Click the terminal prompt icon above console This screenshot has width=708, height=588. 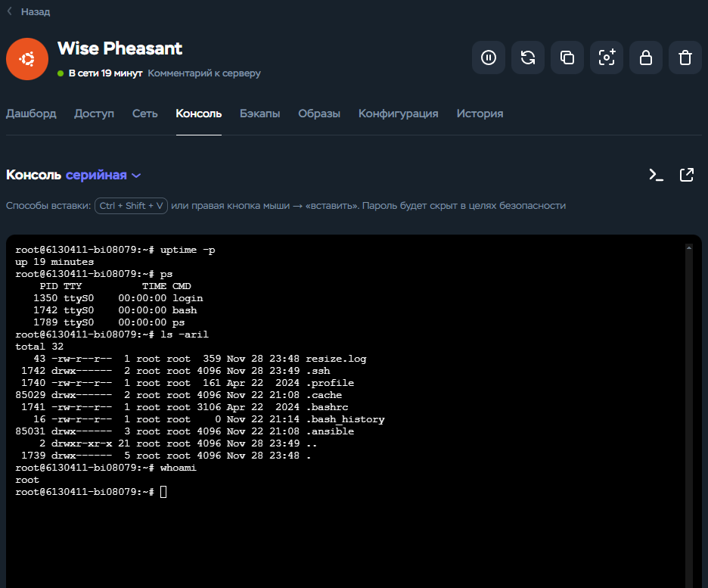click(x=656, y=175)
